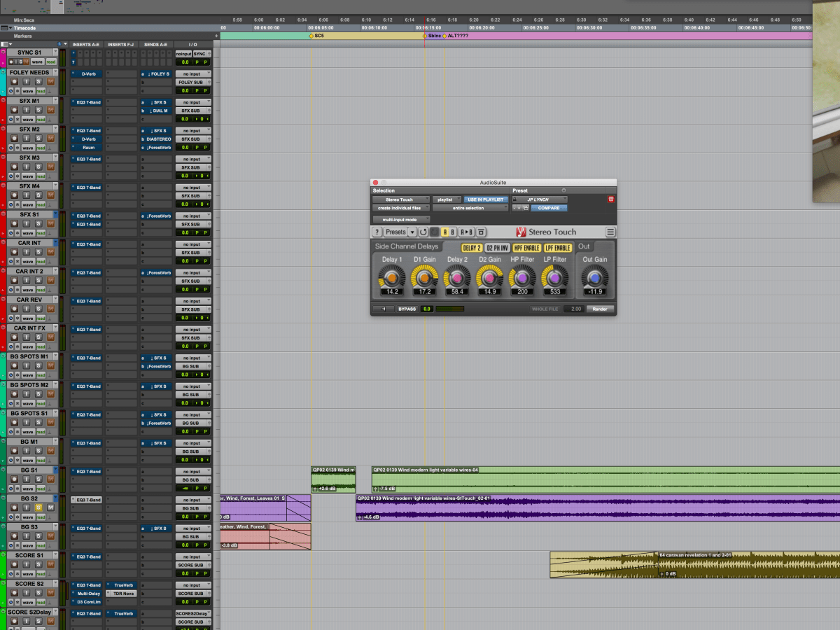
Task: Enable the D2 PH INV toggle
Action: [x=497, y=248]
